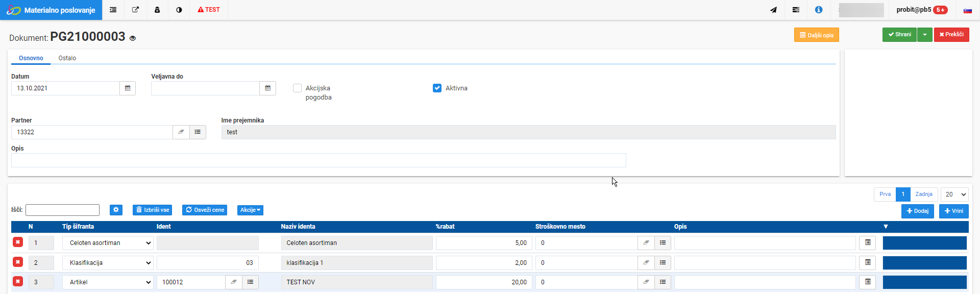Delete row 1 Celoten asortiman
The height and width of the screenshot is (294, 980).
(18, 242)
